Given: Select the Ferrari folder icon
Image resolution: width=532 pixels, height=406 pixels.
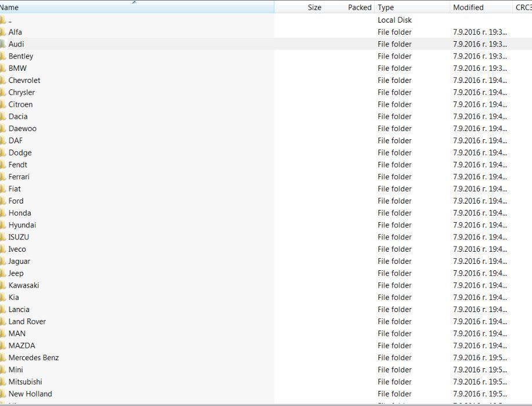Looking at the screenshot, I should click(3, 177).
